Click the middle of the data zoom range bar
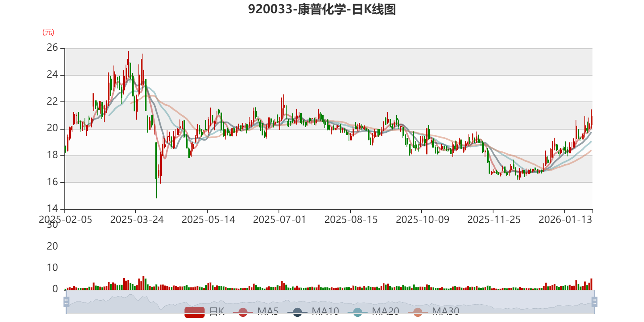This screenshot has width=644, height=322. [330, 302]
